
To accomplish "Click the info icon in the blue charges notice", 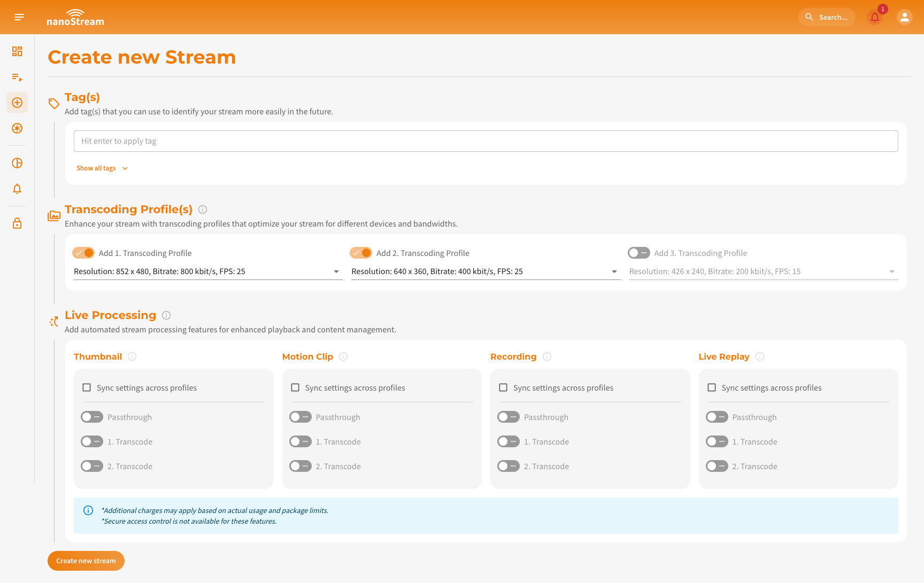I will pyautogui.click(x=88, y=510).
